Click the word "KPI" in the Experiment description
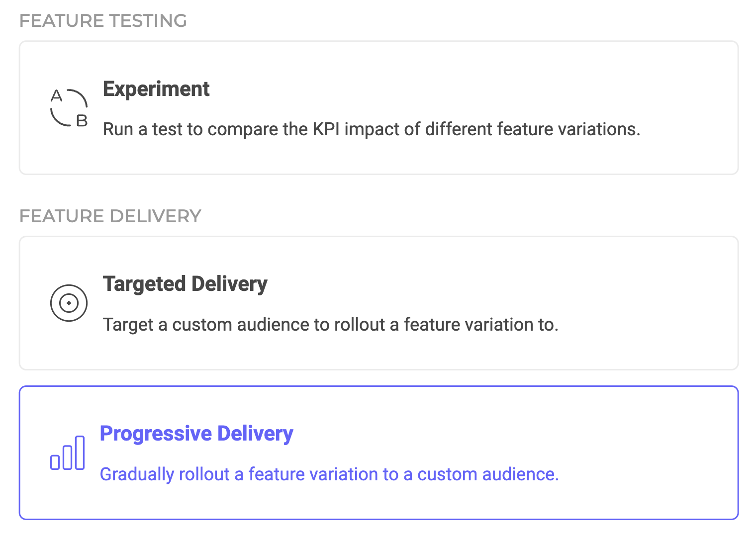The width and height of the screenshot is (756, 539). [326, 129]
